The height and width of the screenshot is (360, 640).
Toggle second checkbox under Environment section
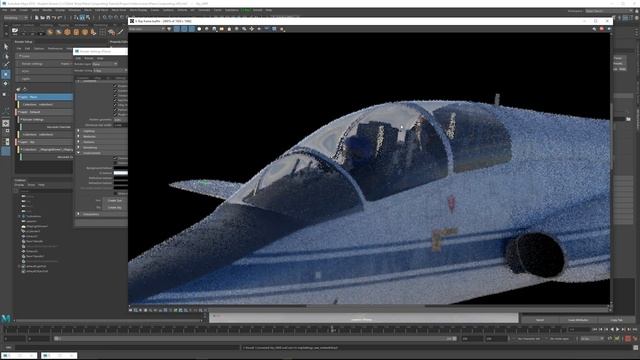point(115,163)
